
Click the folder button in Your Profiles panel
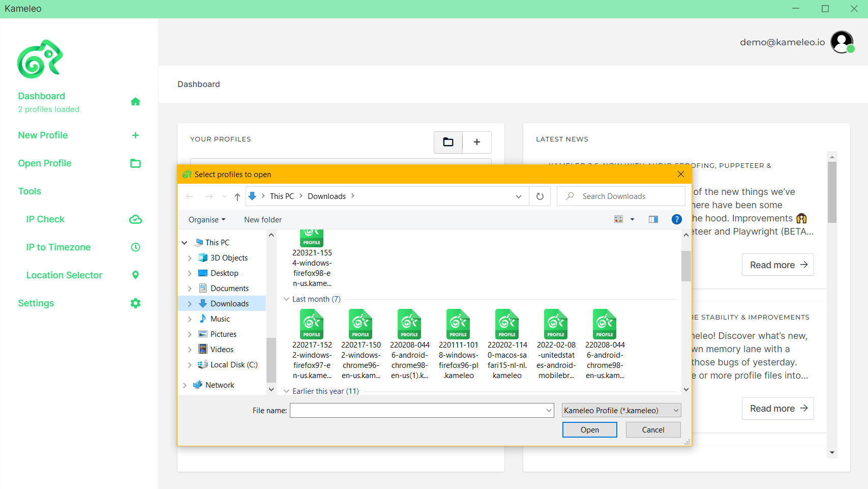pyautogui.click(x=448, y=142)
